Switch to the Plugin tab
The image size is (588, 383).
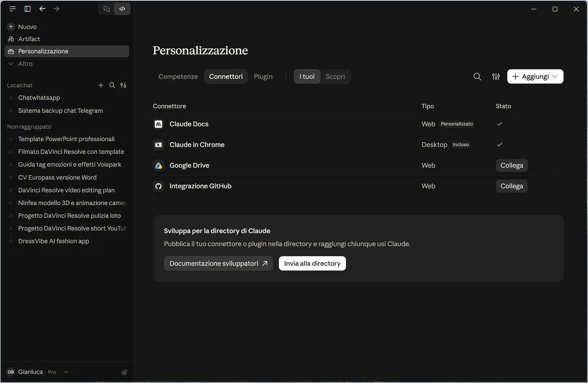263,76
